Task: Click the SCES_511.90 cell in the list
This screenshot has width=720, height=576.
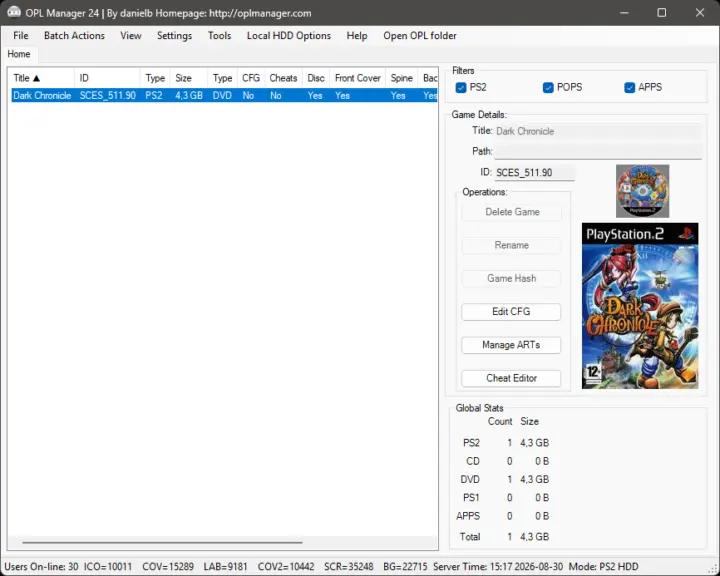Action: point(107,96)
